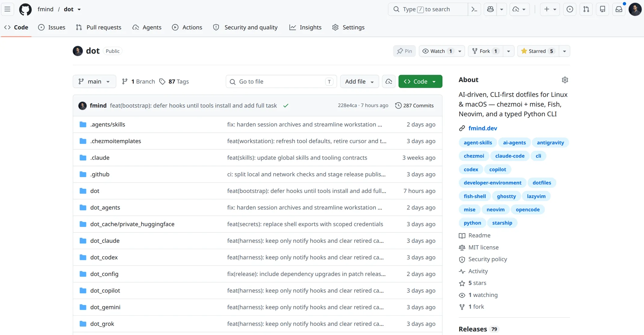Image resolution: width=644 pixels, height=335 pixels.
Task: Expand the Watch options caret
Action: pyautogui.click(x=460, y=51)
